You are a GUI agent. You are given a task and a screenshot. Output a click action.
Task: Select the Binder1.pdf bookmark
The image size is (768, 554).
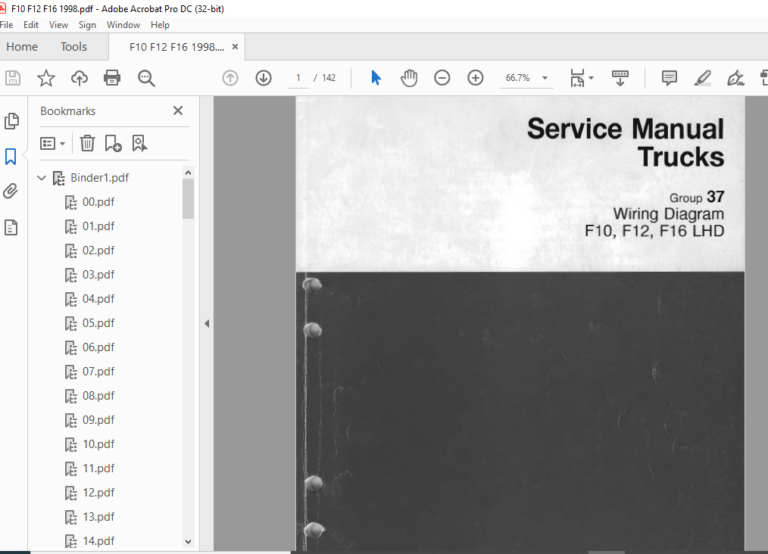tap(99, 178)
